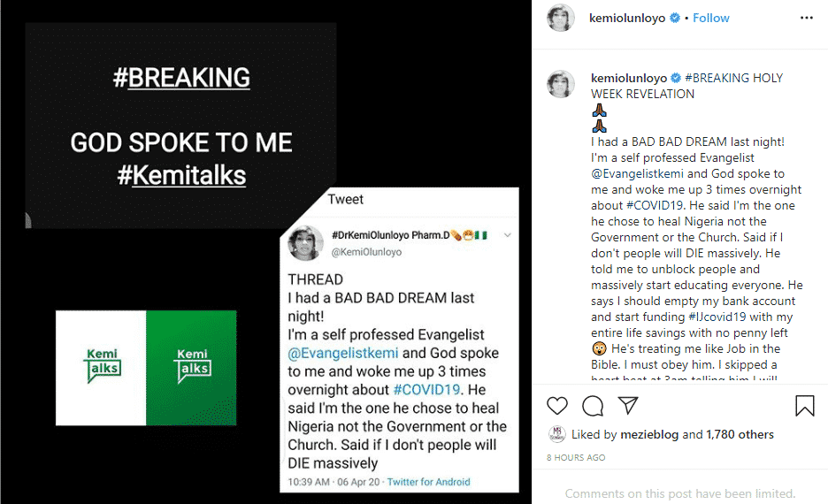Open comments with the speech bubble icon

[593, 406]
